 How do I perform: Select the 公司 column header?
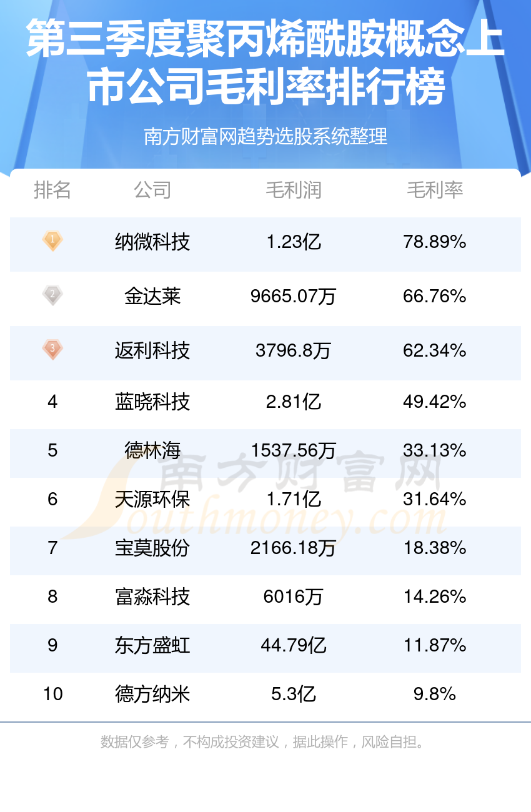point(152,190)
